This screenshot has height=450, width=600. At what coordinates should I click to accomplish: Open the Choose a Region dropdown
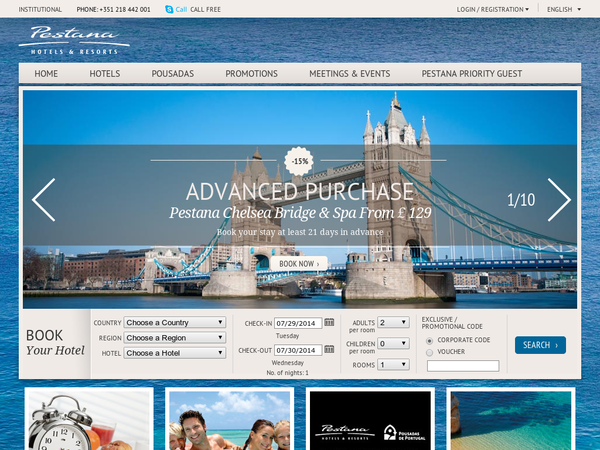(x=174, y=338)
